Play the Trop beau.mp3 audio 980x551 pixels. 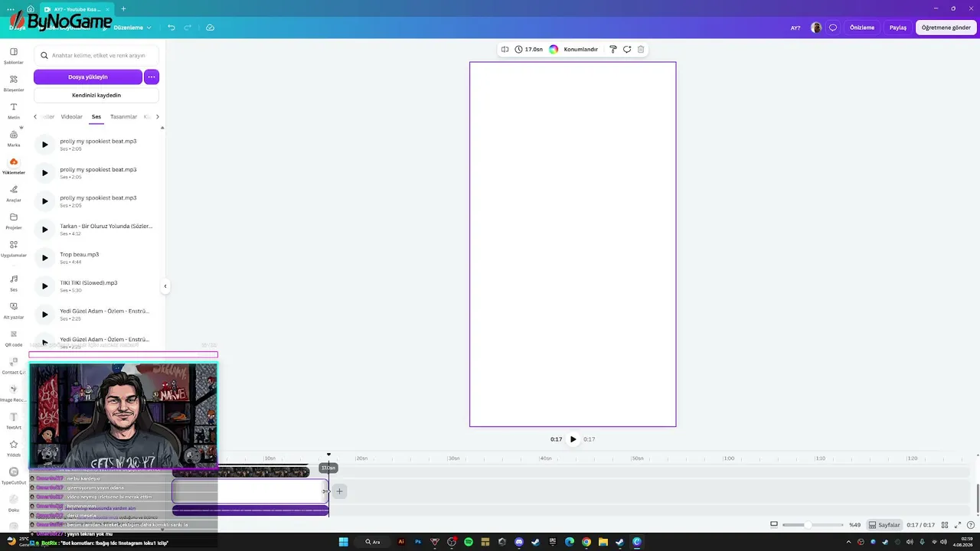[44, 258]
